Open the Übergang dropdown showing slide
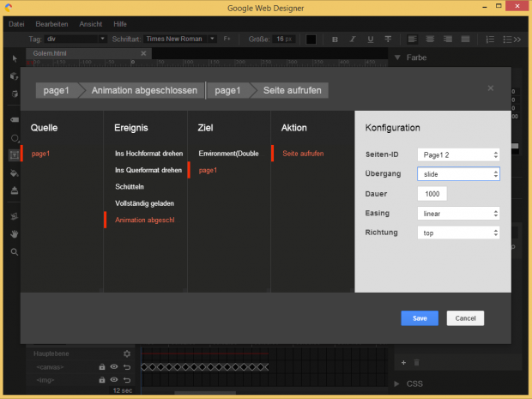 (x=458, y=173)
